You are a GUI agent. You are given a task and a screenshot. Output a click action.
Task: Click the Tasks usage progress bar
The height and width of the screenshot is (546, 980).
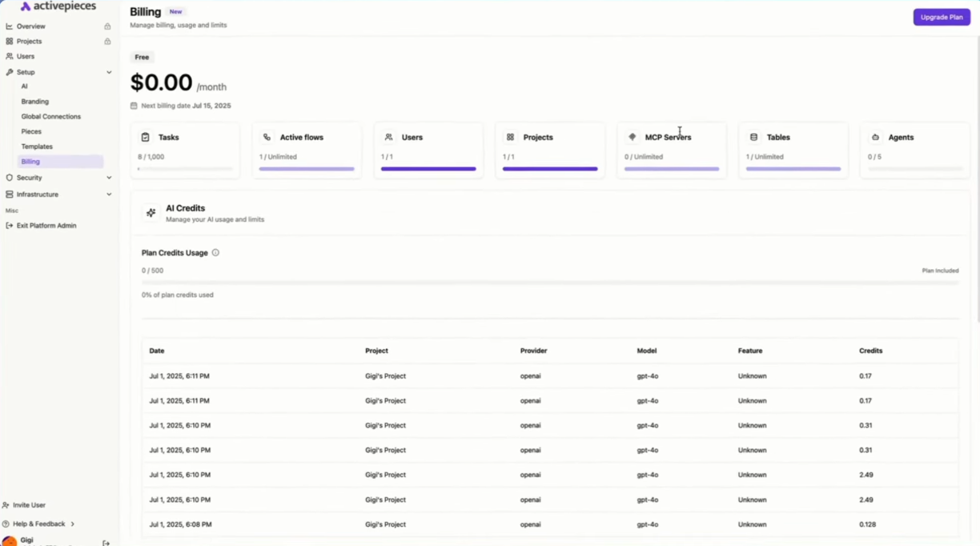click(185, 169)
